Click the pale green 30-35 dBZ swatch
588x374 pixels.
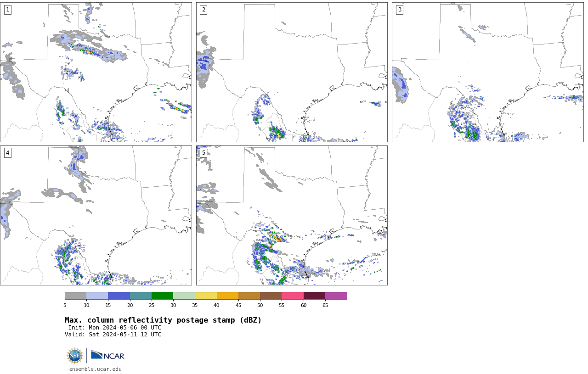(x=184, y=296)
